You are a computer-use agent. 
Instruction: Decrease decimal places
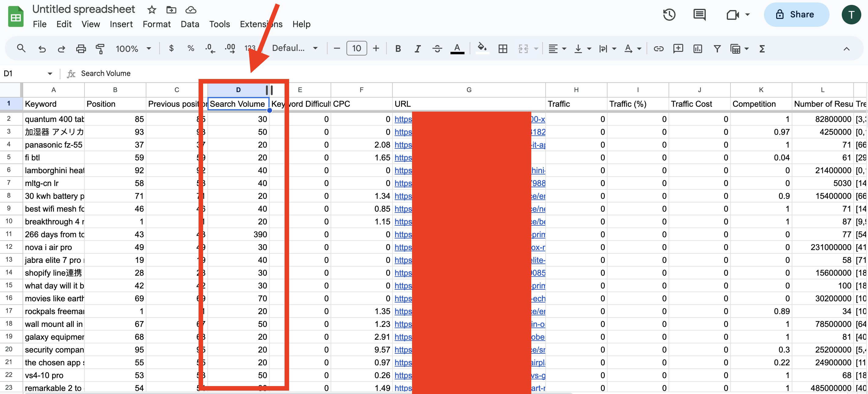(x=210, y=48)
